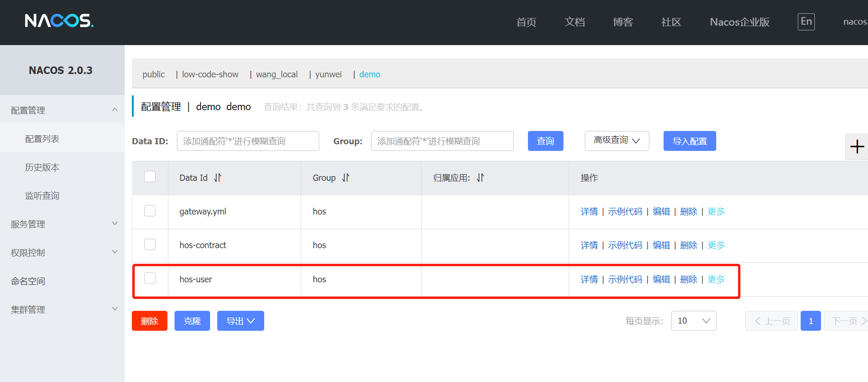Image resolution: width=868 pixels, height=382 pixels.
Task: Open the per-page size dropdown showing 10
Action: (x=693, y=321)
